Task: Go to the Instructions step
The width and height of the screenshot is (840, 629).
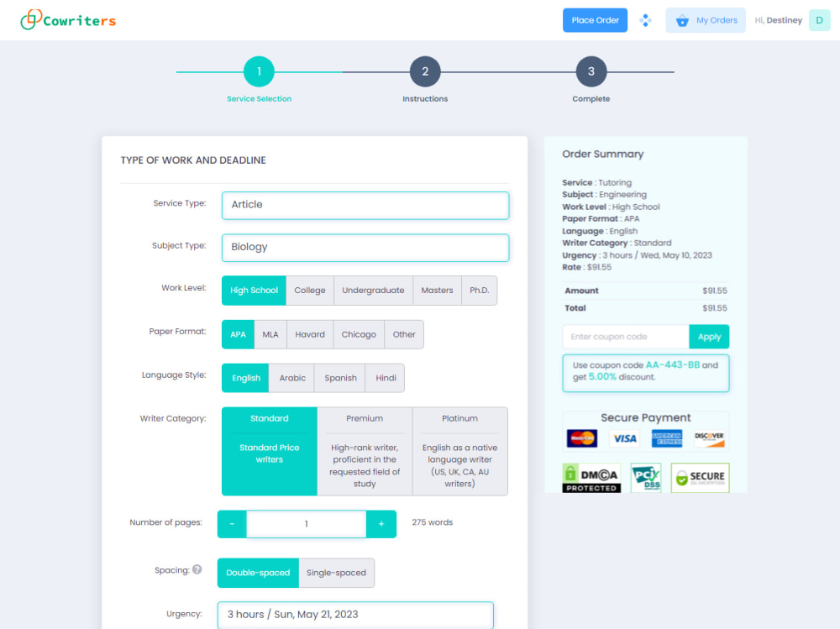Action: coord(425,72)
